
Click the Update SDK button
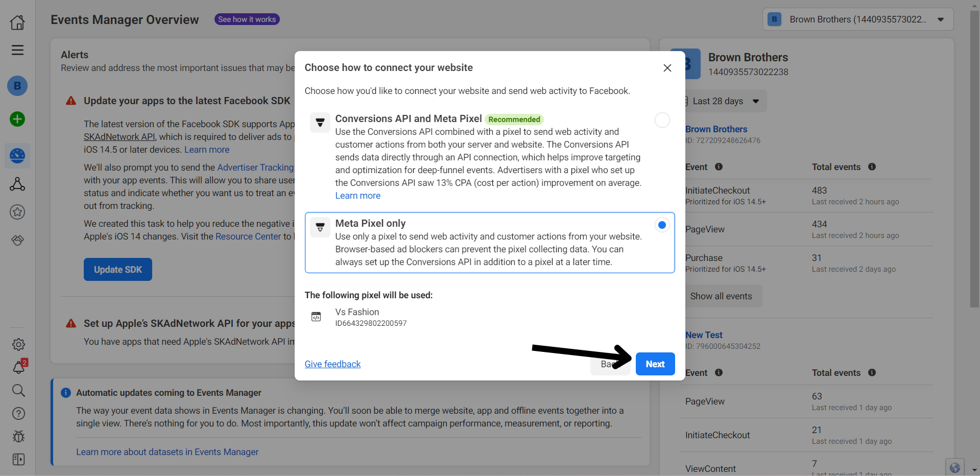118,270
